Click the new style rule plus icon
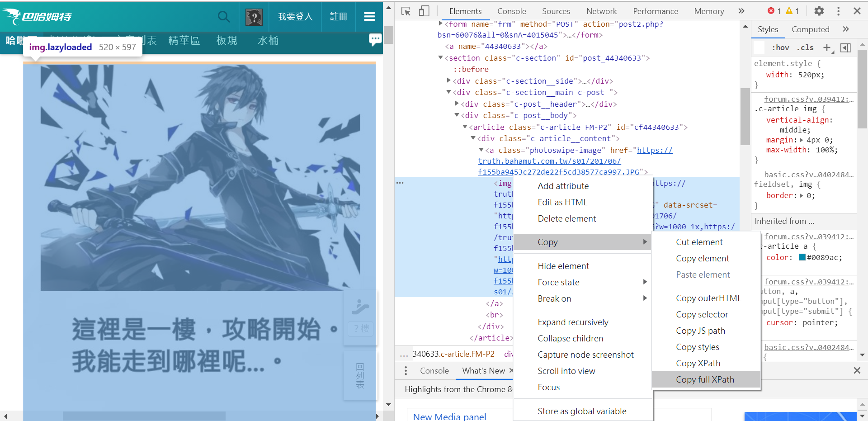This screenshot has height=421, width=868. point(827,47)
